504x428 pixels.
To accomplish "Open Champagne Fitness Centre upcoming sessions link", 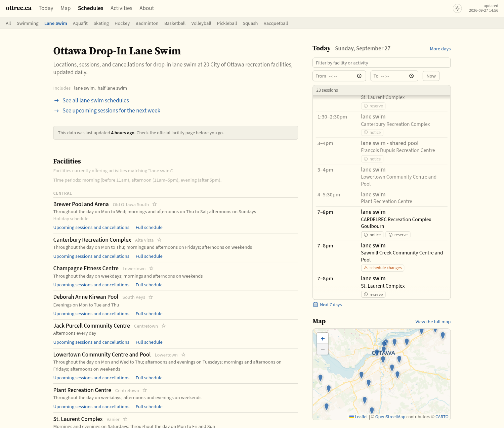I will tap(91, 285).
